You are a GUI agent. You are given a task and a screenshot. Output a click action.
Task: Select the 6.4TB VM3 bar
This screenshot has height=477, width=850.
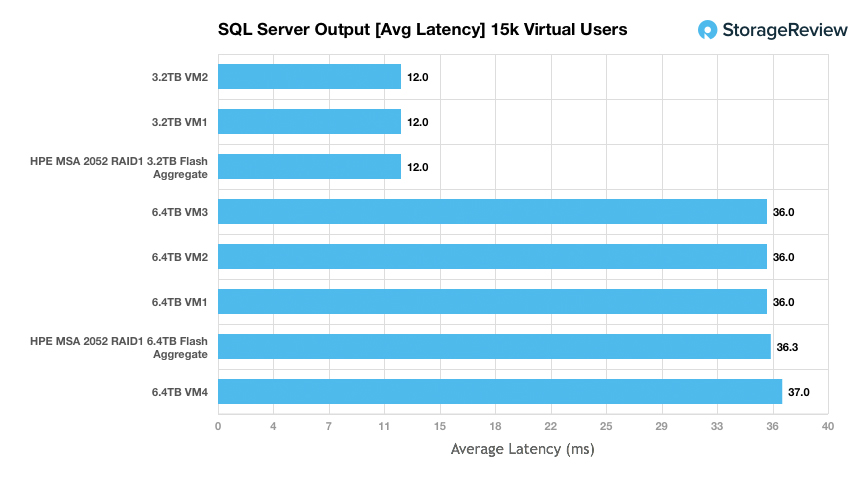click(x=493, y=211)
